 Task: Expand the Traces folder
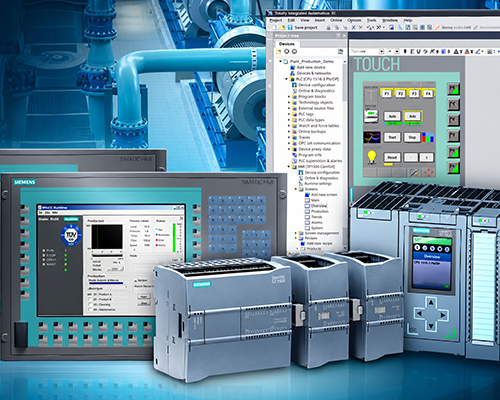tap(289, 137)
